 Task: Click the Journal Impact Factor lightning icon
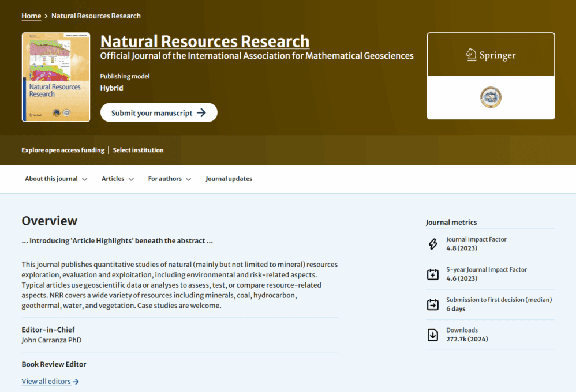pyautogui.click(x=433, y=244)
